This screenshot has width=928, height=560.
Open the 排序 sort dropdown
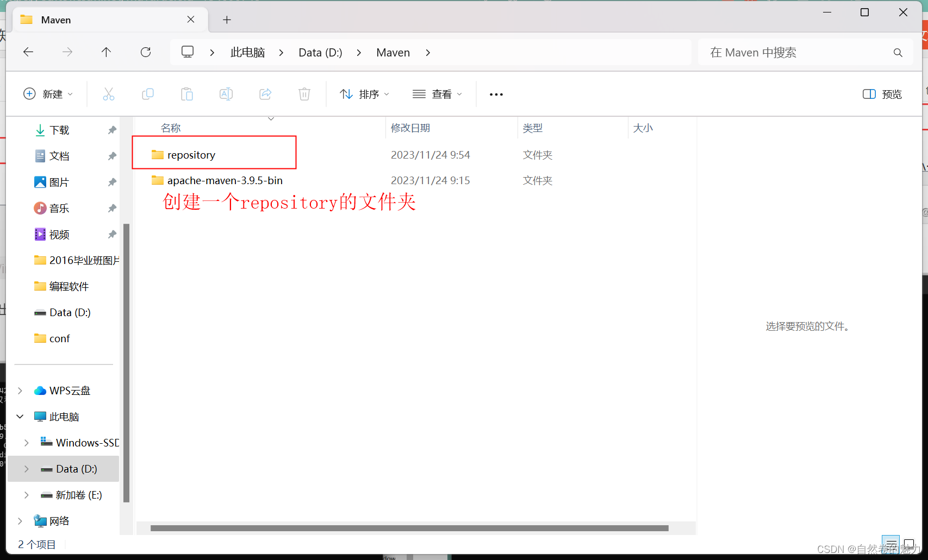click(364, 95)
